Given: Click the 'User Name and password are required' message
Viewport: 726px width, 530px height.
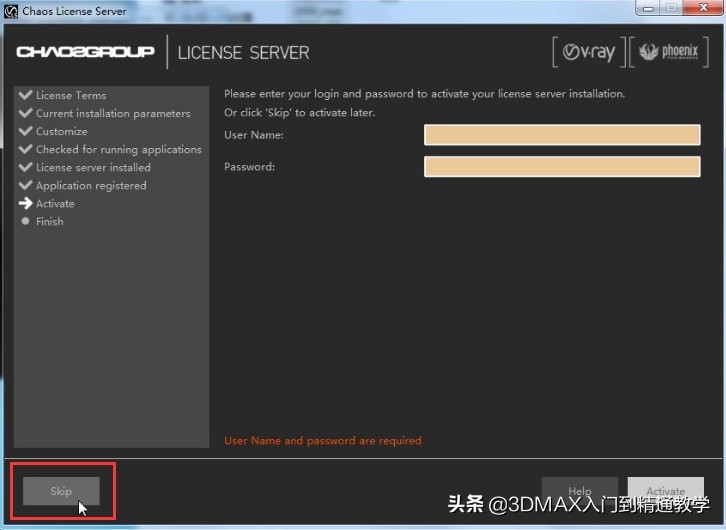Looking at the screenshot, I should 323,441.
